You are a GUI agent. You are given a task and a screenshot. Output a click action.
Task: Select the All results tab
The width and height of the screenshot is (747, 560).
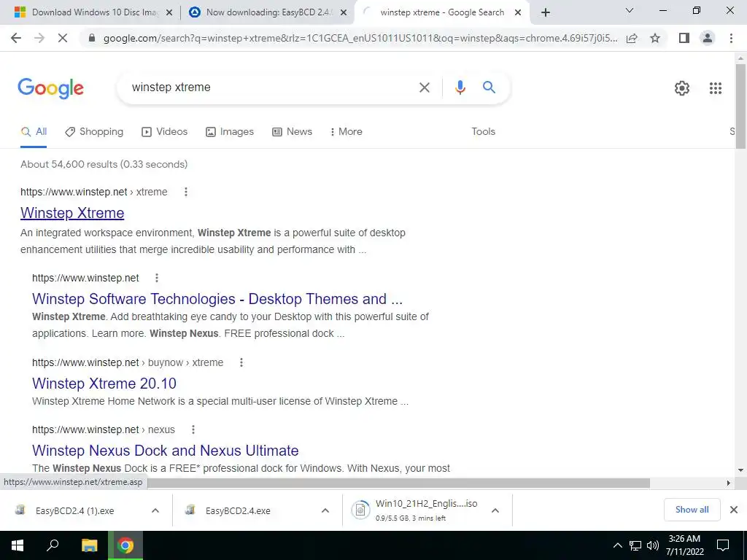pyautogui.click(x=34, y=132)
